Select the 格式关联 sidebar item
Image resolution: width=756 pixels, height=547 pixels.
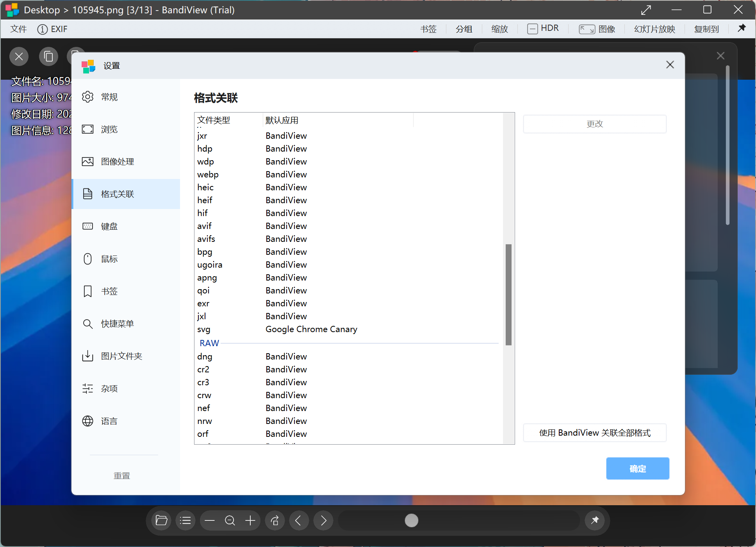126,194
